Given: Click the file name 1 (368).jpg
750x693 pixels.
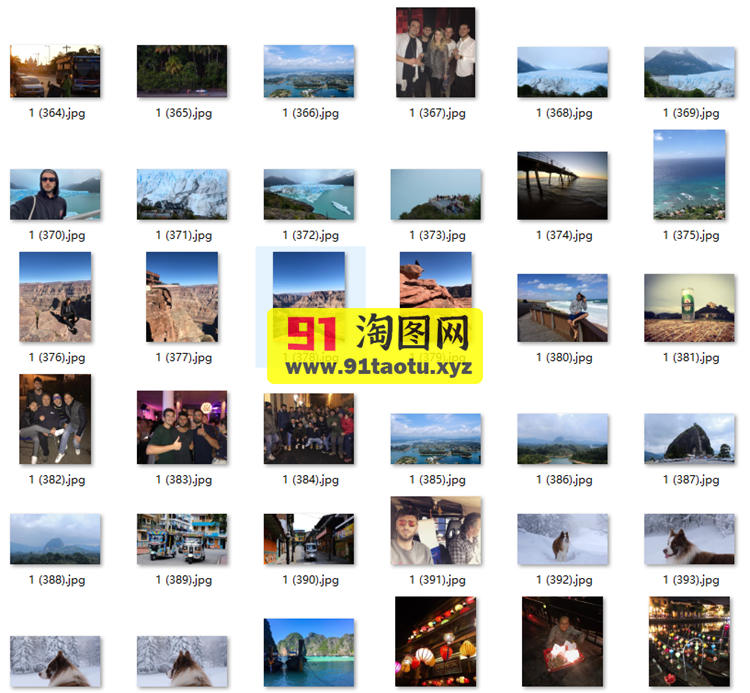Looking at the screenshot, I should (x=564, y=113).
